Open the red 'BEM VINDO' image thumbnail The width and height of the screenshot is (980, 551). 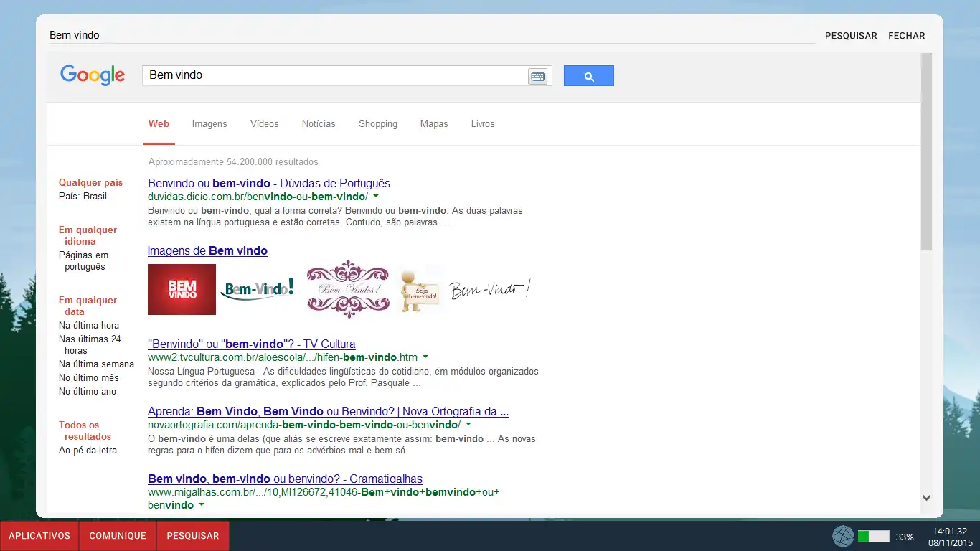[182, 289]
